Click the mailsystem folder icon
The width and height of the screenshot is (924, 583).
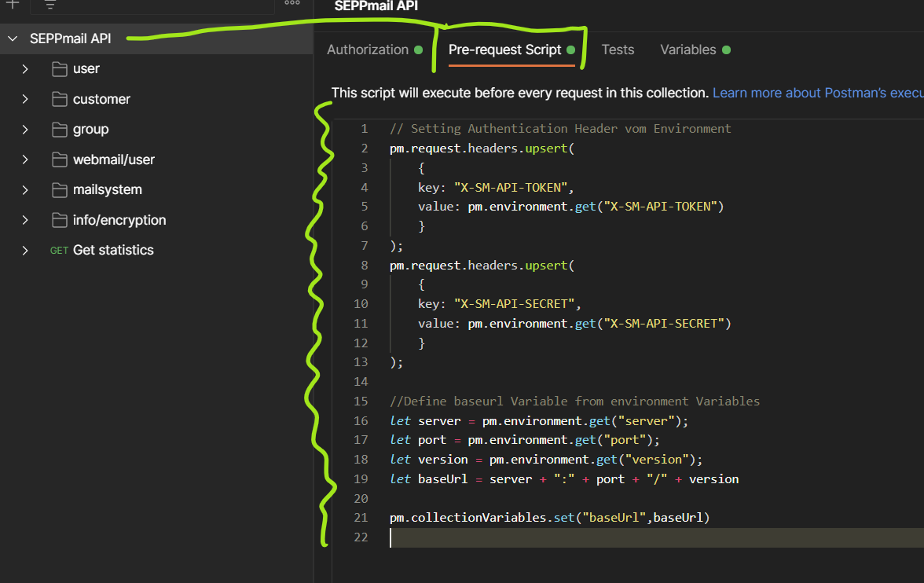[x=60, y=190]
